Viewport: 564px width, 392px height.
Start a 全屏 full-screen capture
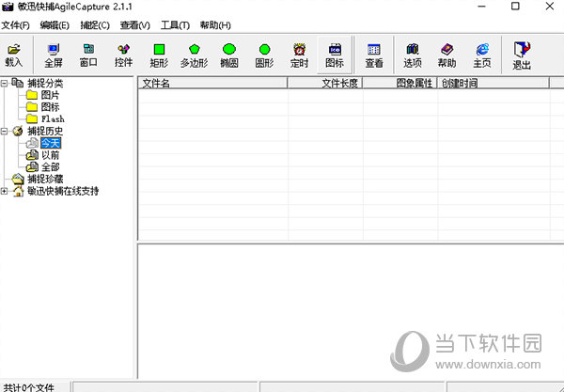(54, 55)
